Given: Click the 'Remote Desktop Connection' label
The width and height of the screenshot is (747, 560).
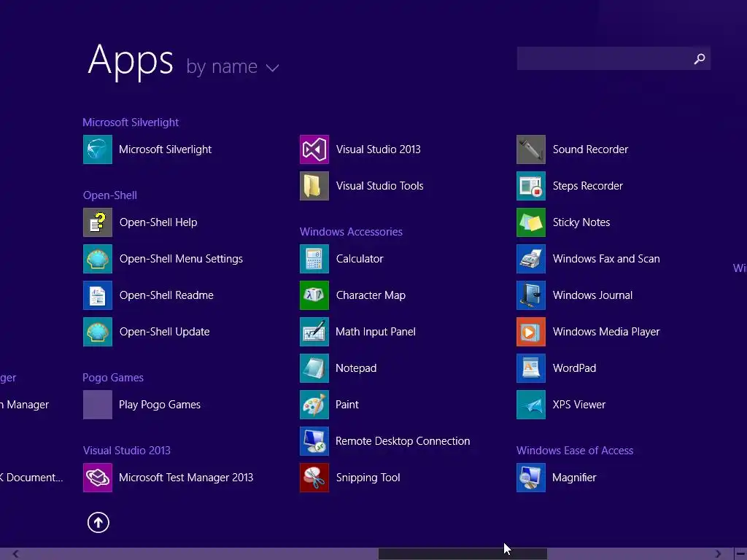Looking at the screenshot, I should point(403,441).
